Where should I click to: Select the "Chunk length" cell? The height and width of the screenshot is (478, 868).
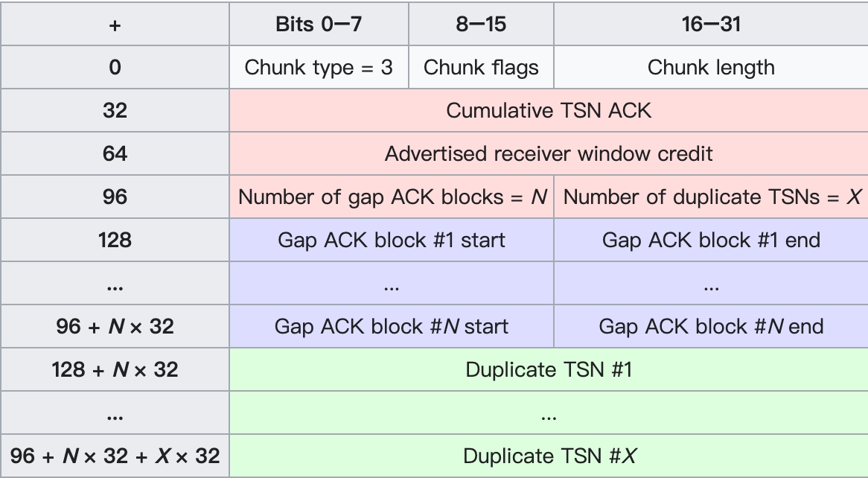point(711,68)
